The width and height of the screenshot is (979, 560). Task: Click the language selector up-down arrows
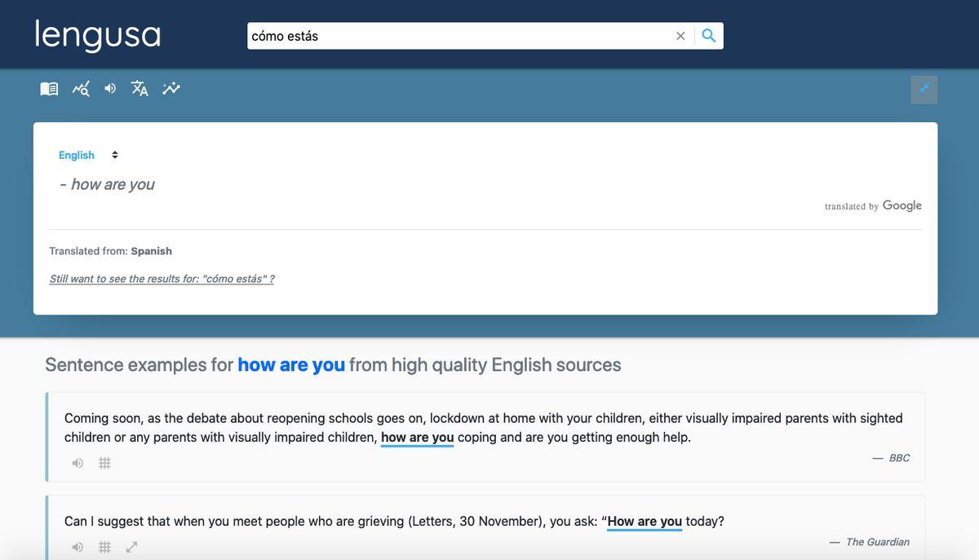coord(115,155)
